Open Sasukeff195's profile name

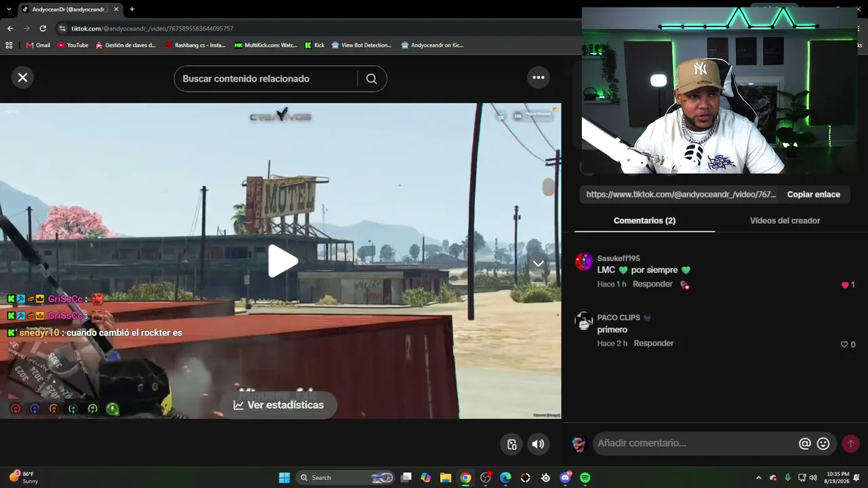(x=618, y=258)
